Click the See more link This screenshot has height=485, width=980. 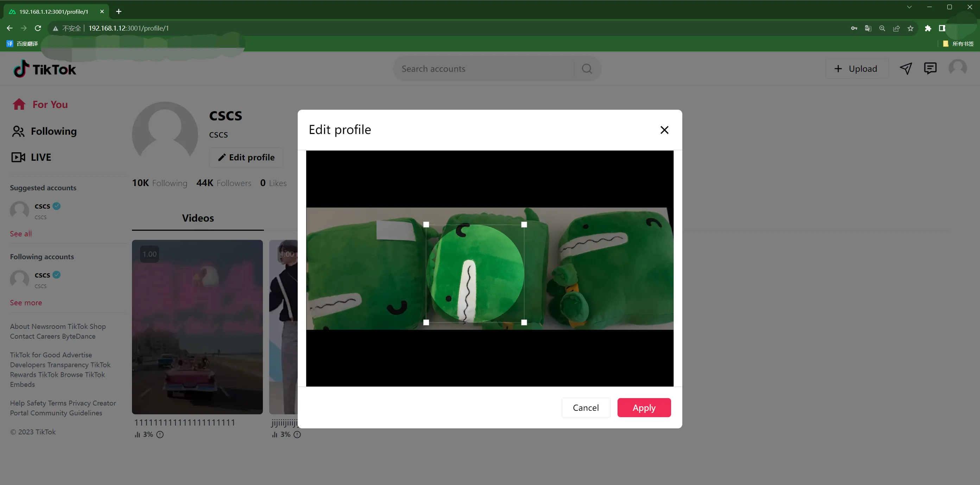[x=26, y=302]
